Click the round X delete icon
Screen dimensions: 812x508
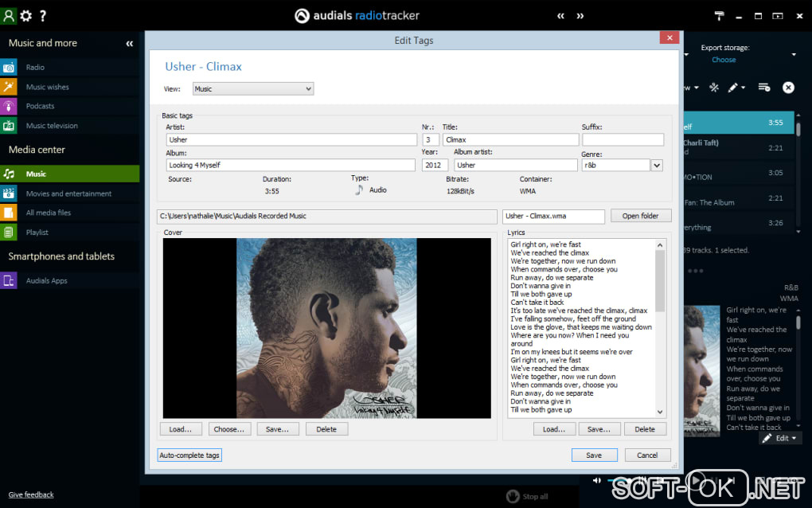[x=788, y=88]
